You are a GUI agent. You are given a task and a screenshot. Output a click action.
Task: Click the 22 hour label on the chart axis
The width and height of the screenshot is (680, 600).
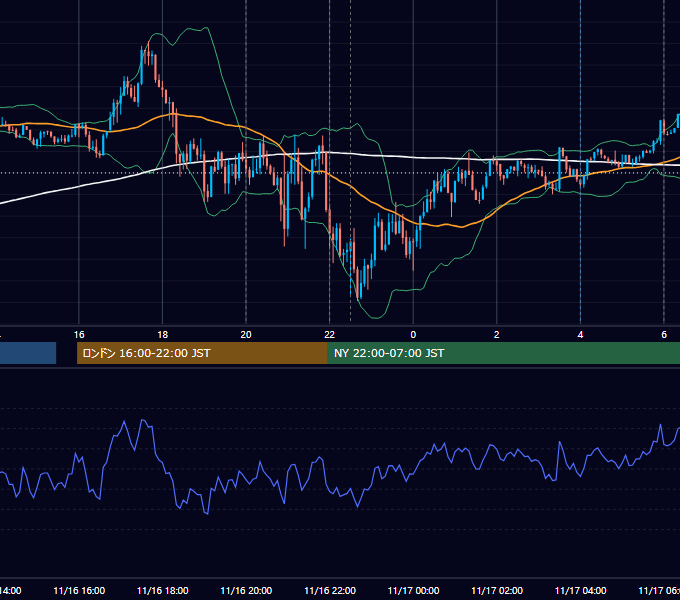pyautogui.click(x=330, y=335)
